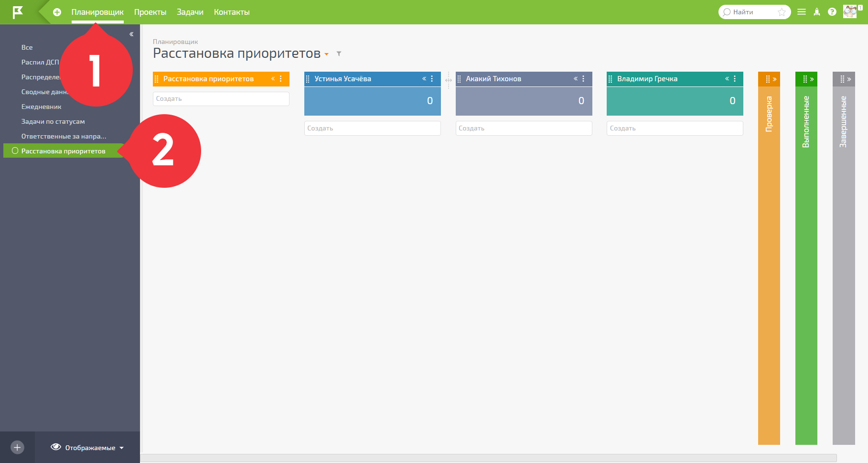Select Задачи по статусам sidebar item
The image size is (868, 463).
[53, 121]
